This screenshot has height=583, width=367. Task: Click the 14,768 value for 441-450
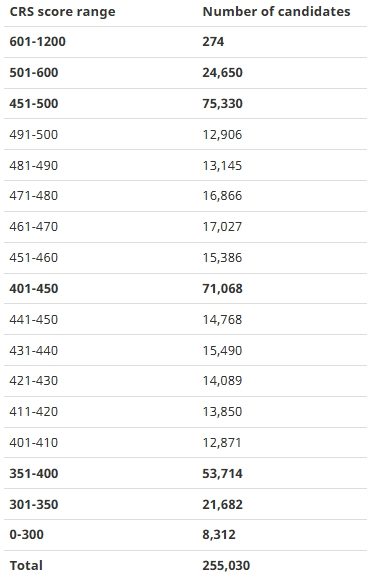[222, 320]
